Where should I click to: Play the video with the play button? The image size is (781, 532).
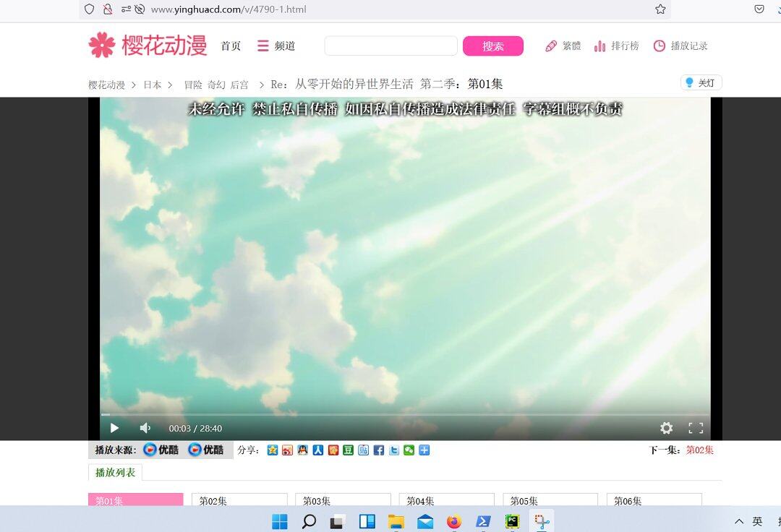click(x=114, y=428)
